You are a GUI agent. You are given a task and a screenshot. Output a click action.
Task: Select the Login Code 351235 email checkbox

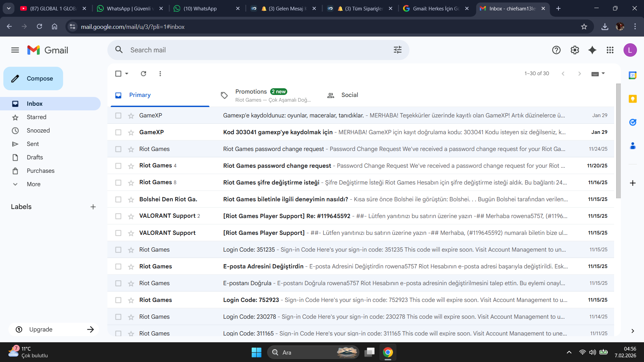[x=118, y=250]
